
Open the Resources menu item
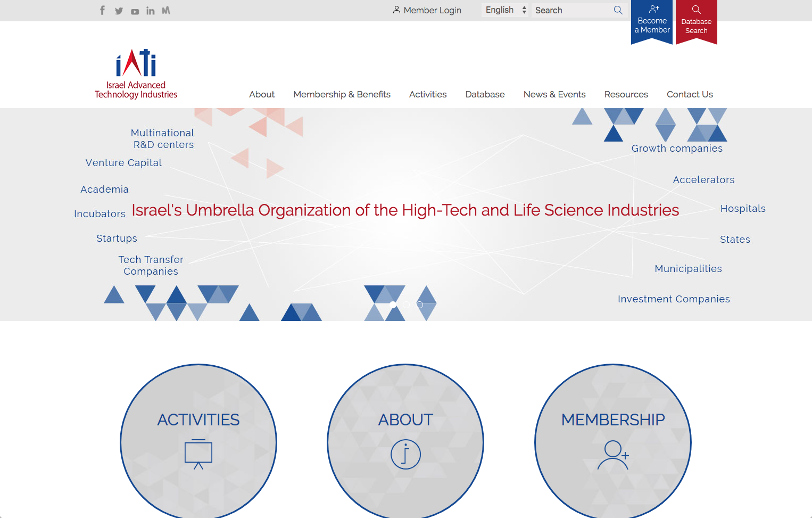626,94
